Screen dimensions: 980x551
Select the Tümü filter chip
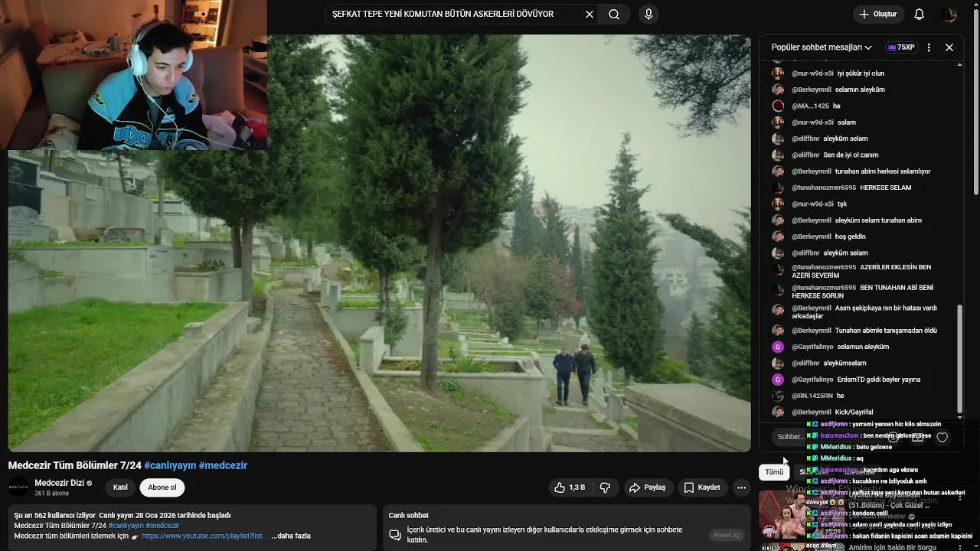click(x=774, y=472)
